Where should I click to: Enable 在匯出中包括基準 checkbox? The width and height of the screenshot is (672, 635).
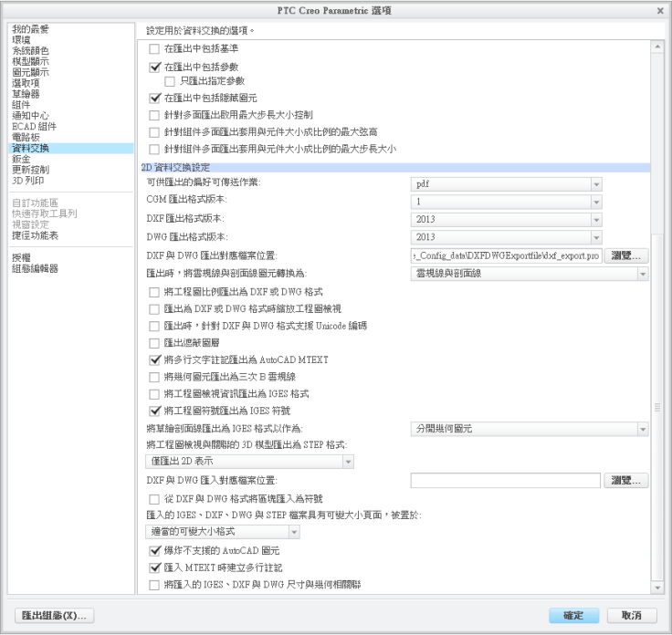pyautogui.click(x=154, y=47)
